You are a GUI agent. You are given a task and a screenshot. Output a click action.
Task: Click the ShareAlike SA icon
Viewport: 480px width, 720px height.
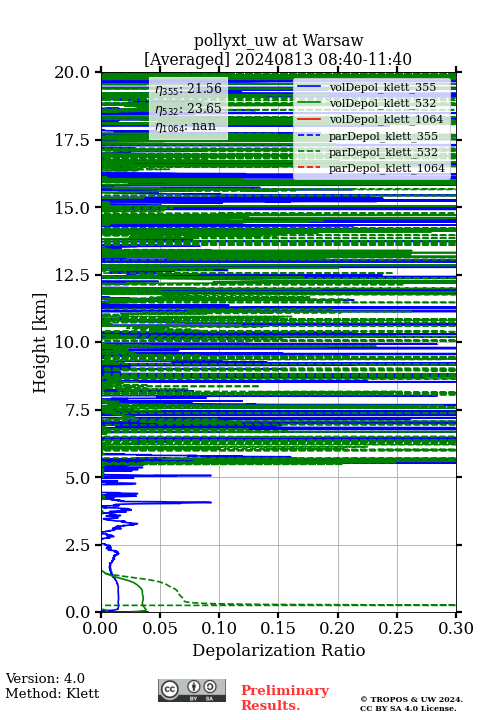click(x=209, y=687)
